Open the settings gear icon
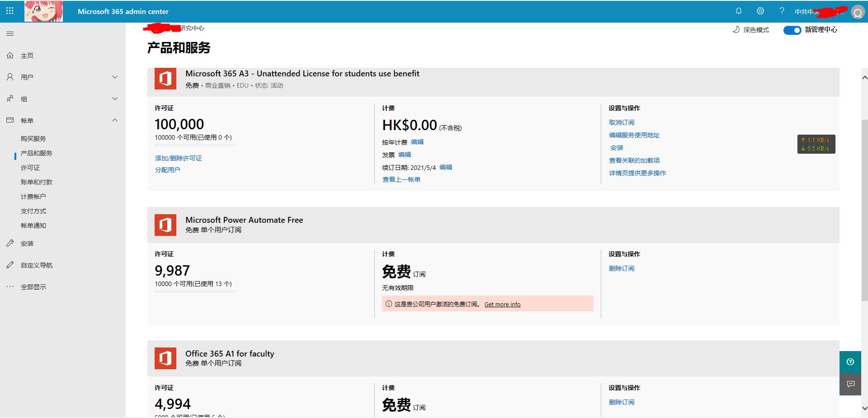Screen dimensions: 868x418 [760, 11]
